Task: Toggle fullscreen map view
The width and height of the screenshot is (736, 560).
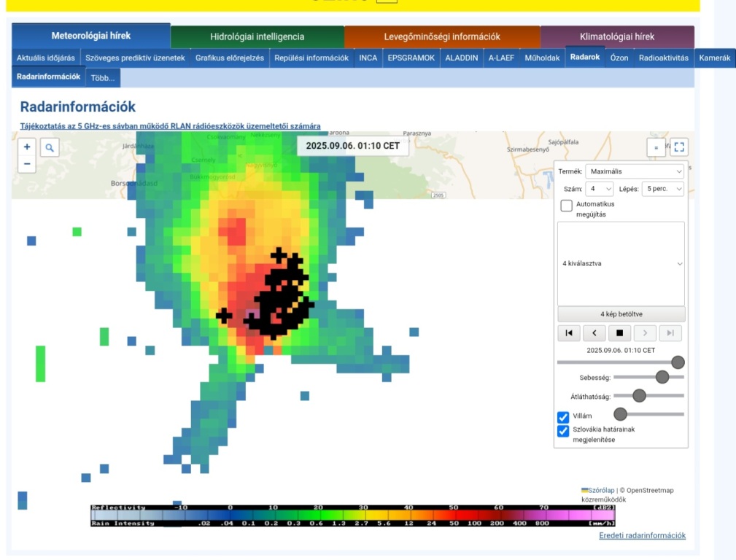Action: pyautogui.click(x=679, y=147)
